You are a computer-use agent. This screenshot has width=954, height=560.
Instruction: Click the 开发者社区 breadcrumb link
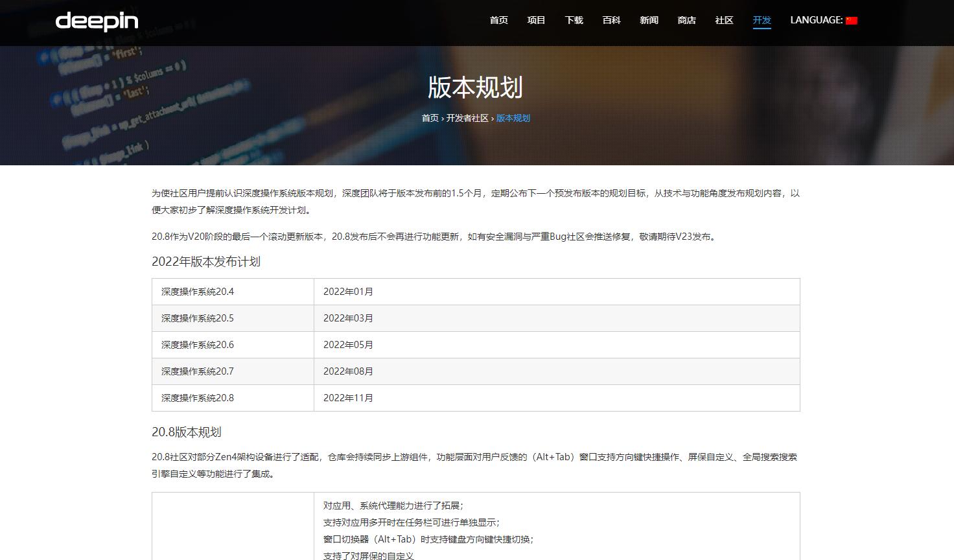click(x=467, y=118)
